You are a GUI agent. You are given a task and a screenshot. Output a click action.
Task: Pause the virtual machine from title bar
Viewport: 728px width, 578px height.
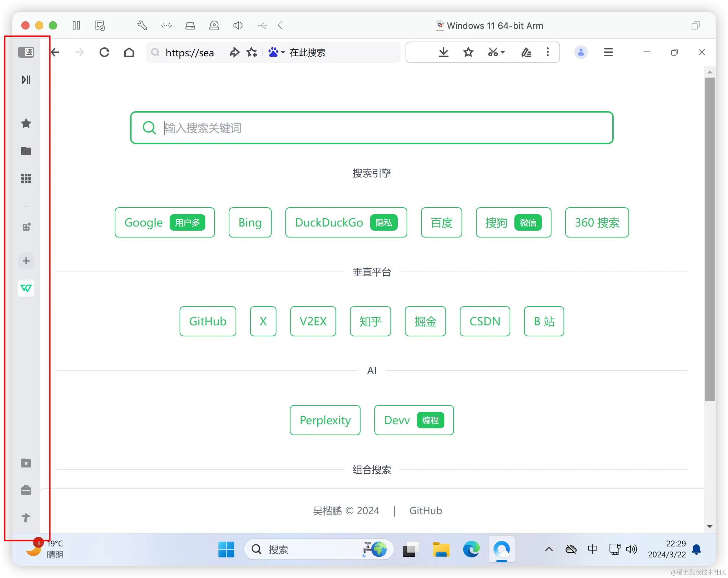coord(76,25)
